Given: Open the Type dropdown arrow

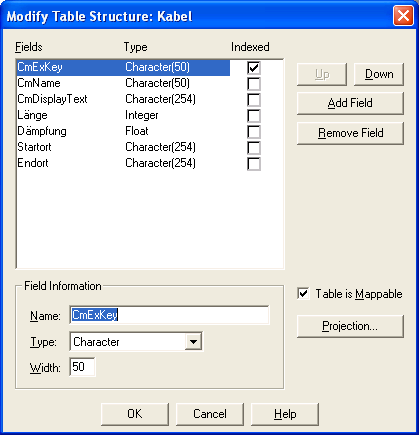Looking at the screenshot, I should click(193, 342).
